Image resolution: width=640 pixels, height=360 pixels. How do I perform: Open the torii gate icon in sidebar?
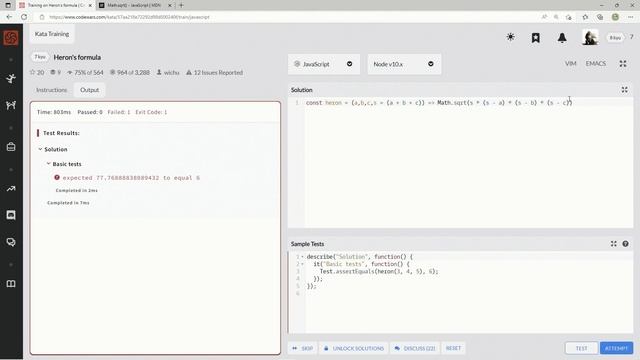(11, 105)
